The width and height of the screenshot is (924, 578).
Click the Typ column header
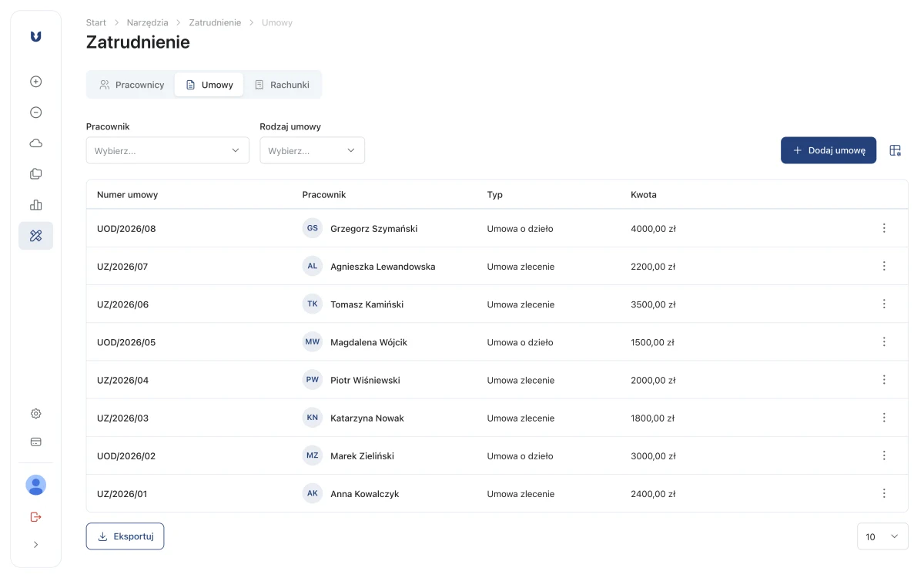tap(495, 195)
